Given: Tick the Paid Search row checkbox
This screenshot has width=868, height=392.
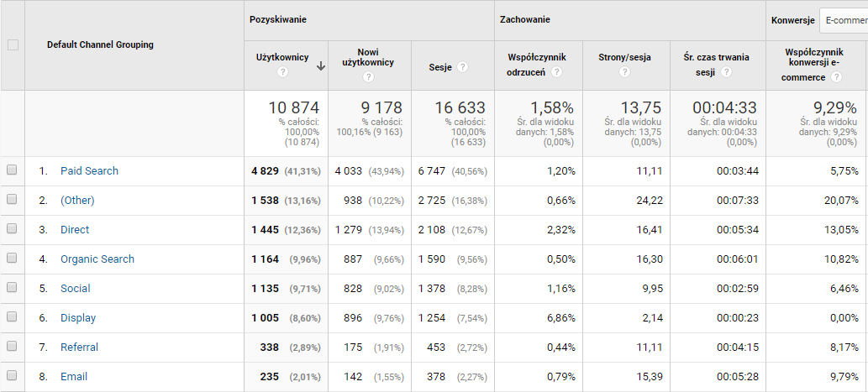Looking at the screenshot, I should point(12,170).
